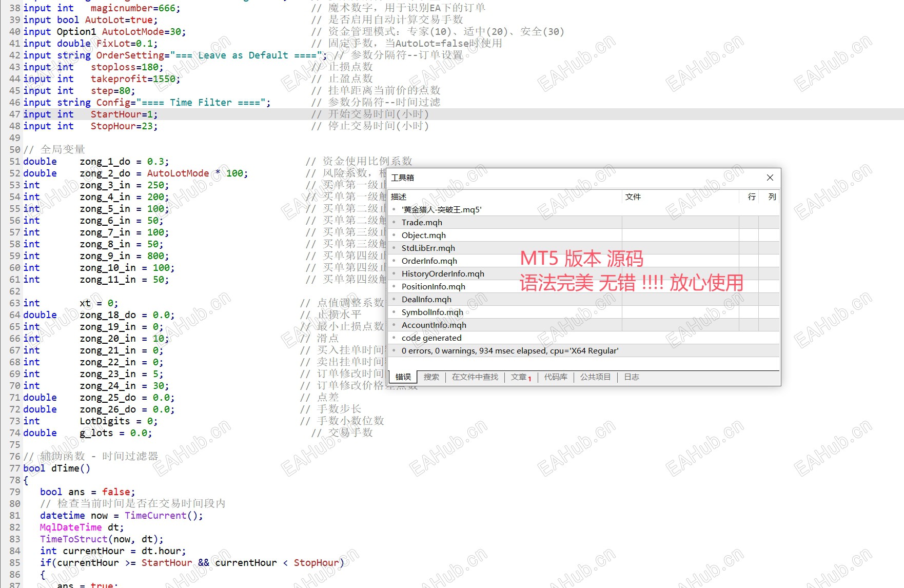Sort by the 描述 column header

[505, 197]
